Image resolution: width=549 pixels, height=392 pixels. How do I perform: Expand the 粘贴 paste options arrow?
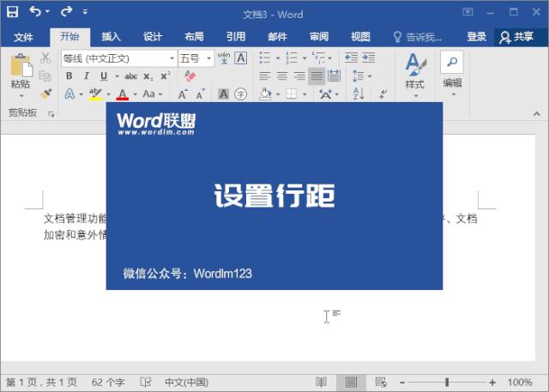pos(21,95)
